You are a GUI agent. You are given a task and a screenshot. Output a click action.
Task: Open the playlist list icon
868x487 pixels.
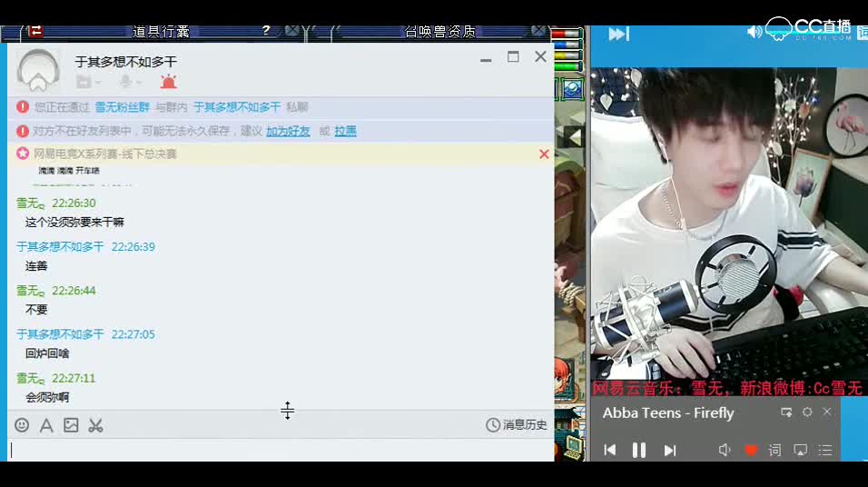[x=825, y=450]
